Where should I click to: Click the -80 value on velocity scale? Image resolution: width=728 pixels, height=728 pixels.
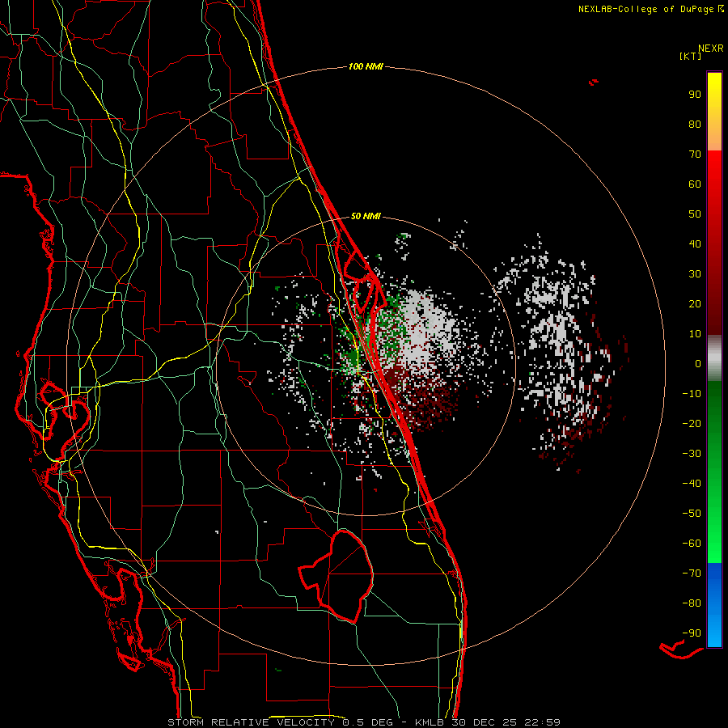[692, 603]
